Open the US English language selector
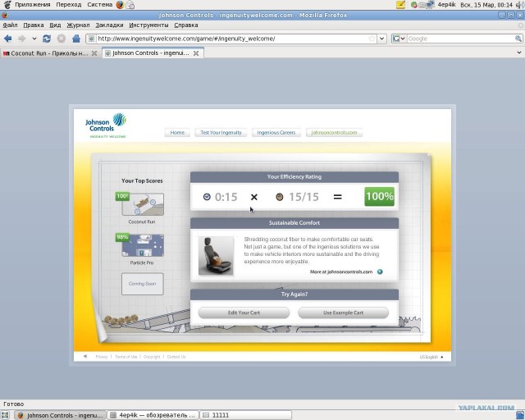525x420 pixels. pos(431,357)
